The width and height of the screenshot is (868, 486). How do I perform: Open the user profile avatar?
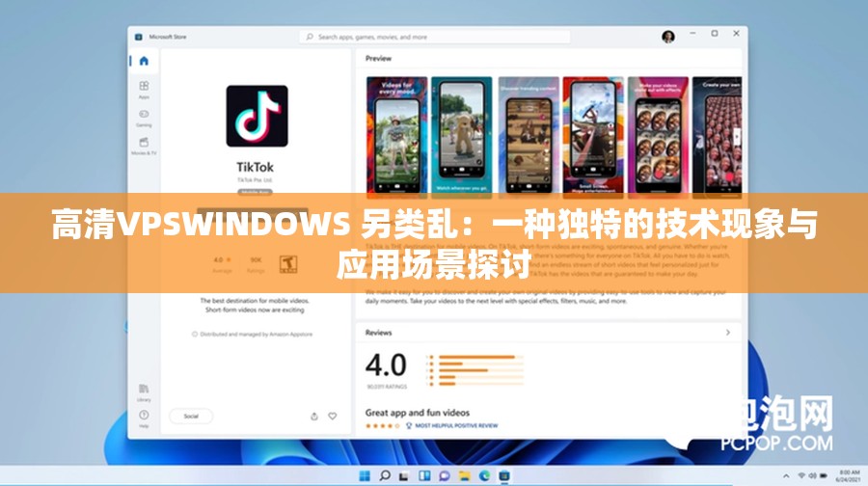[668, 37]
